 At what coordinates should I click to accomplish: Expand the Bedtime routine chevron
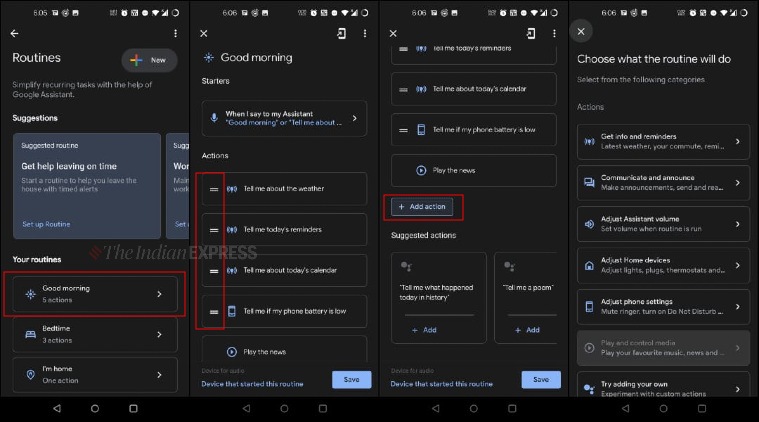pos(159,334)
